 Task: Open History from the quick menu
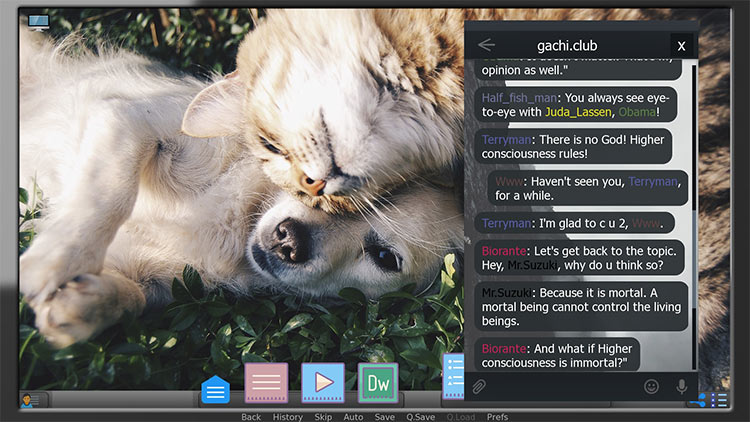[288, 417]
